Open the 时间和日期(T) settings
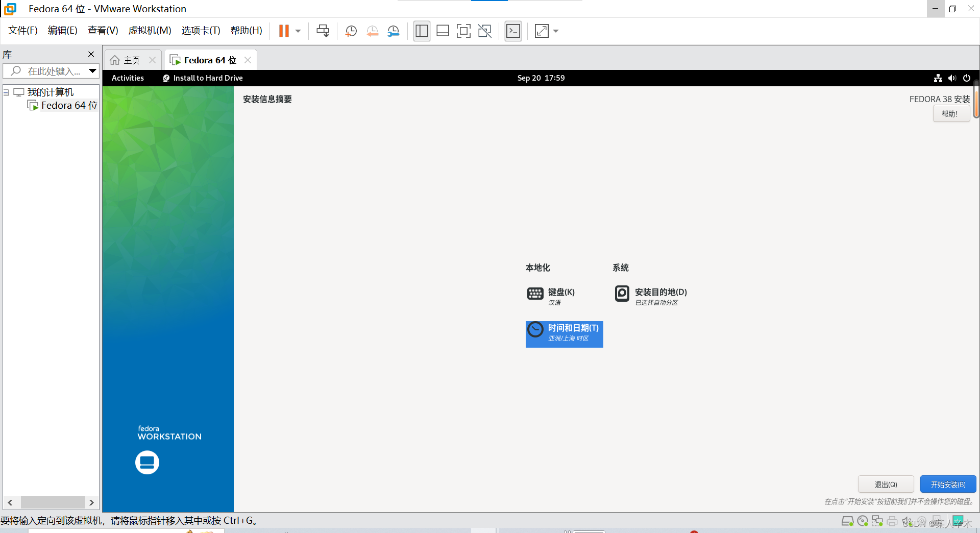This screenshot has width=980, height=533. coord(564,334)
